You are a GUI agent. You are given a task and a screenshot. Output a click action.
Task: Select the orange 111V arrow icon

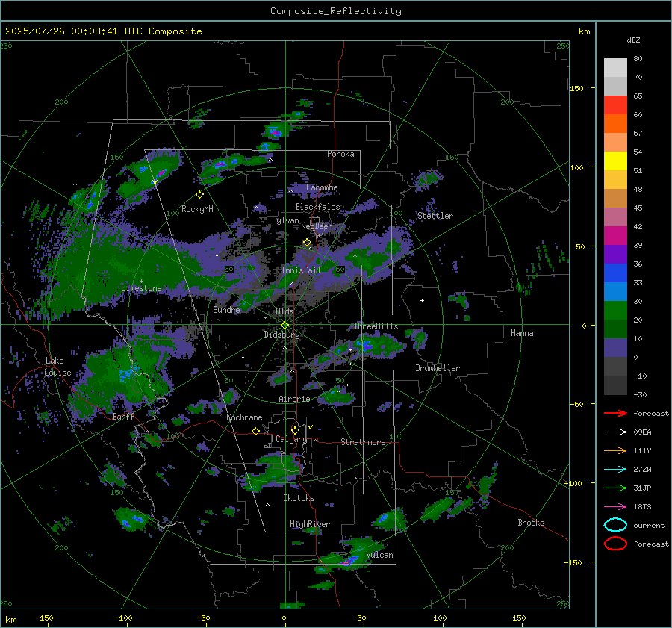pos(615,450)
